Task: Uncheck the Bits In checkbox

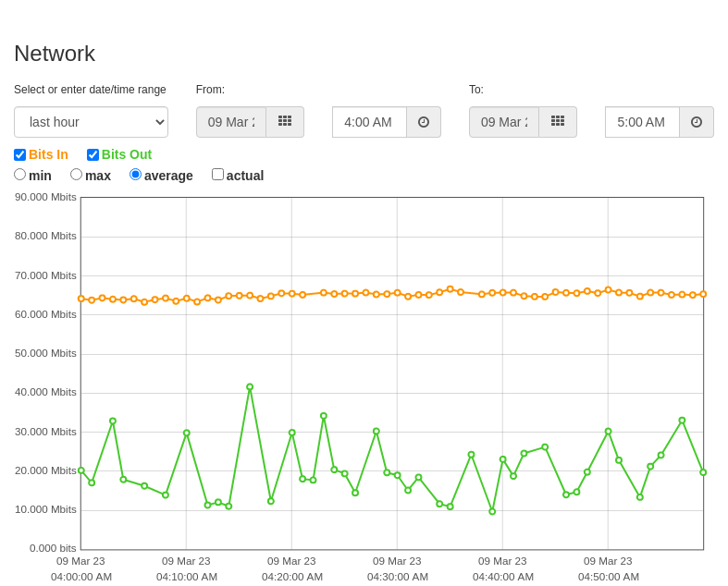Action: coord(20,154)
